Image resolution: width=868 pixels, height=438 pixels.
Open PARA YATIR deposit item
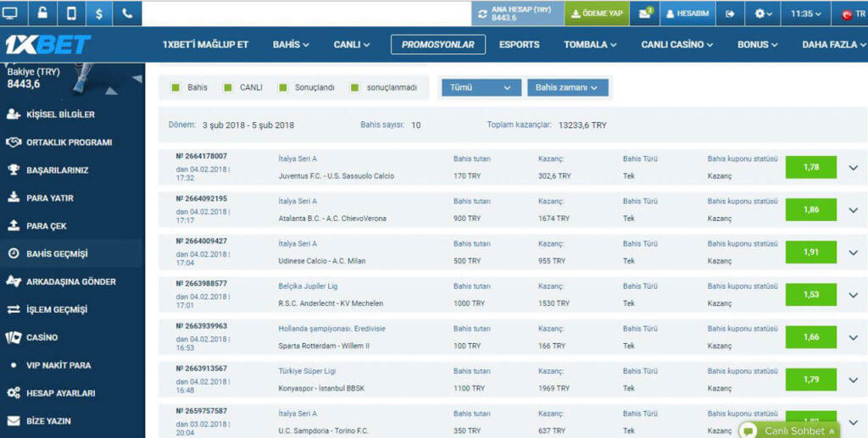(x=50, y=198)
